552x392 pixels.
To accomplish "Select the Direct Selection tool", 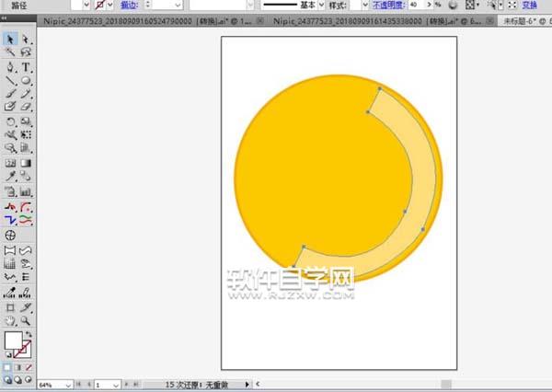I will click(26, 39).
